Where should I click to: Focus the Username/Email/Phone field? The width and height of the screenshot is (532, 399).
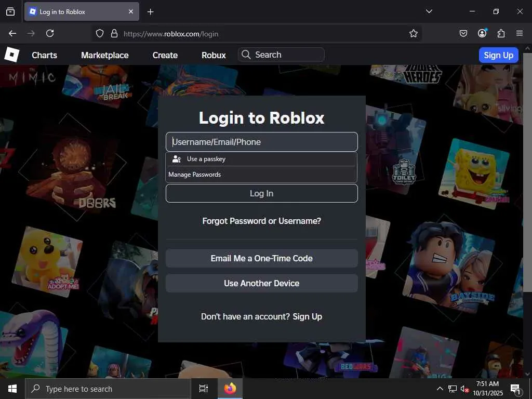[x=262, y=142]
